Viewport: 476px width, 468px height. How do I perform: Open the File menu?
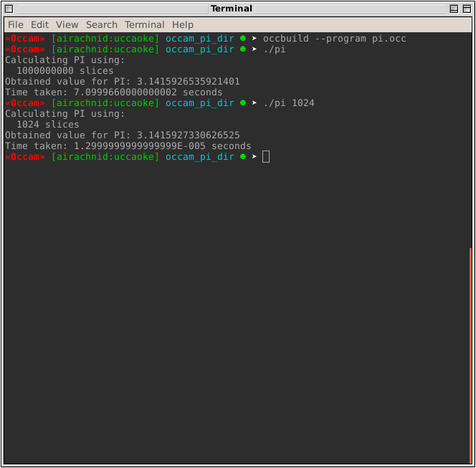click(16, 24)
